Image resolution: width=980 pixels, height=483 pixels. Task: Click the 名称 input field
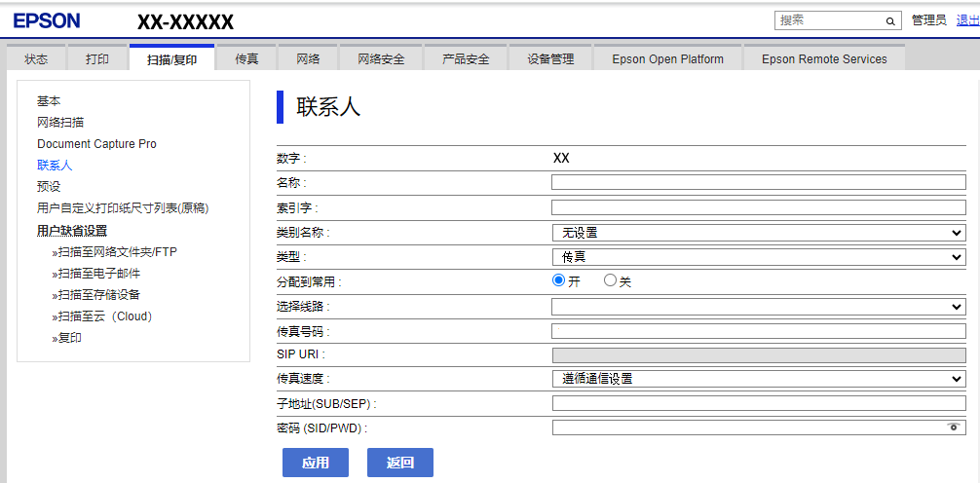point(758,182)
